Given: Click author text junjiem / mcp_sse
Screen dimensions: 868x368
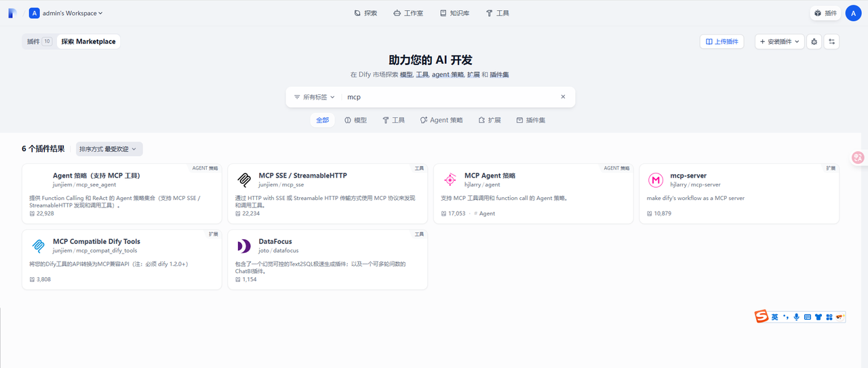Looking at the screenshot, I should coord(281,184).
